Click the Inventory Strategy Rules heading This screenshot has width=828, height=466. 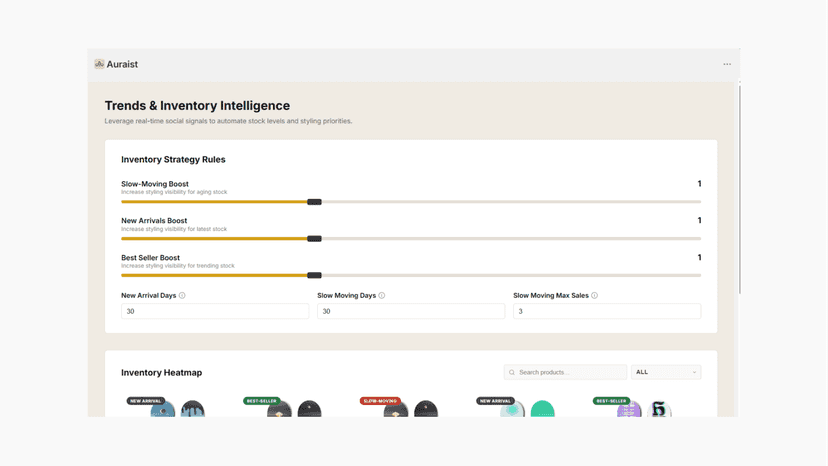(173, 160)
